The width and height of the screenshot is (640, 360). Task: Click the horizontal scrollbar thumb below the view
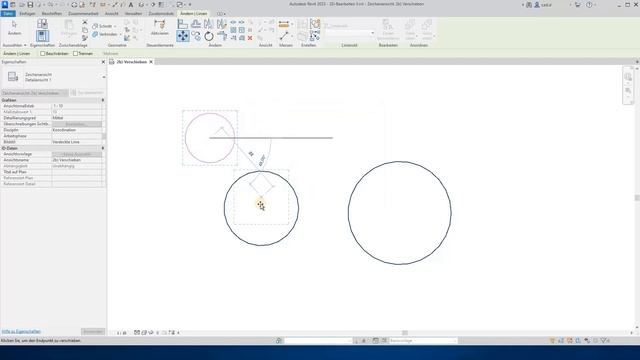click(x=405, y=333)
